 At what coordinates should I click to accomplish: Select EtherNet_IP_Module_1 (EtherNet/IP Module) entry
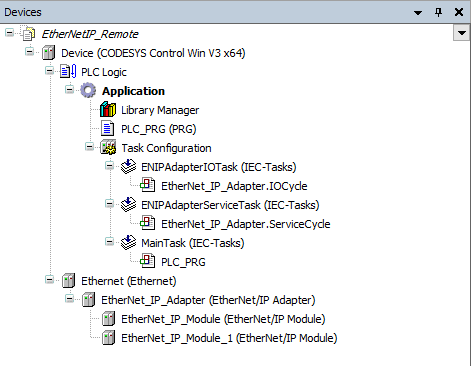pyautogui.click(x=229, y=338)
